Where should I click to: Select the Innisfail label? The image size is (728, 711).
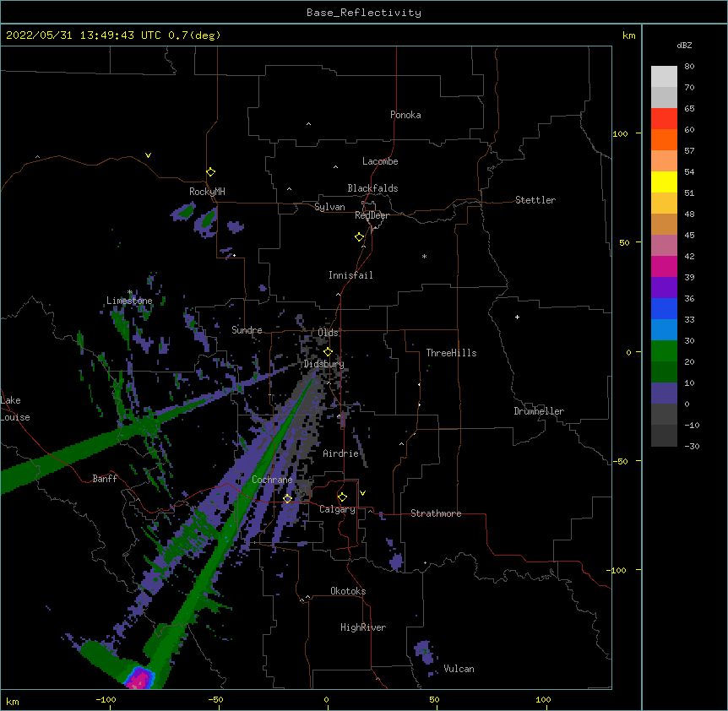tap(350, 275)
